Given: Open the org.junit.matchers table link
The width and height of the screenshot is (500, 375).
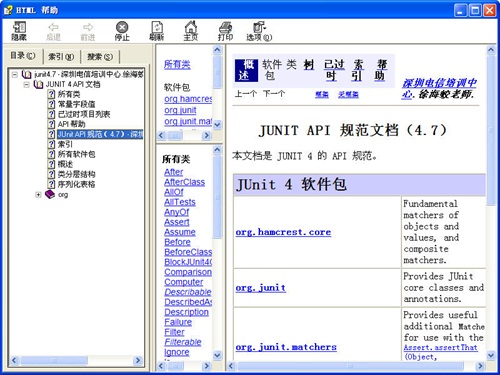Looking at the screenshot, I should point(286,347).
